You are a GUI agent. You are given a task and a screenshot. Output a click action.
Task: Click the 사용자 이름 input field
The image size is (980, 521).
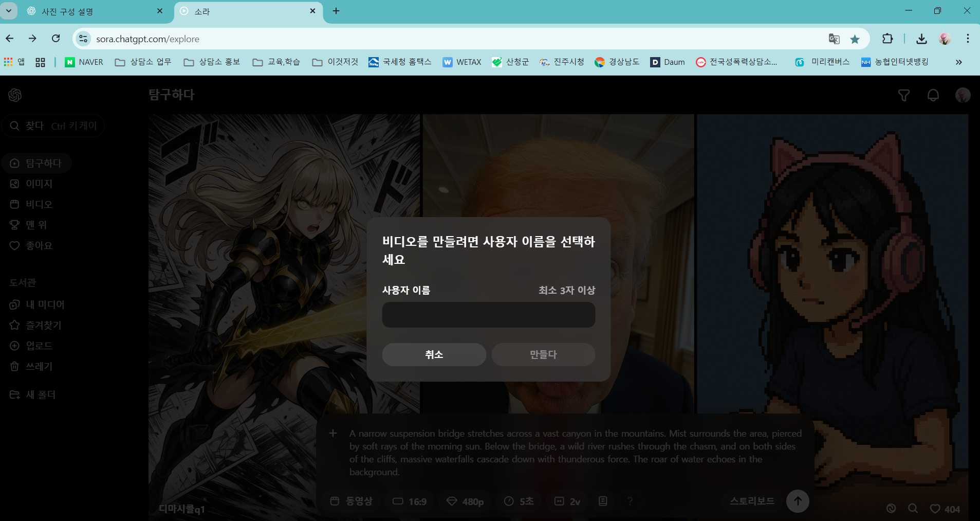(489, 315)
